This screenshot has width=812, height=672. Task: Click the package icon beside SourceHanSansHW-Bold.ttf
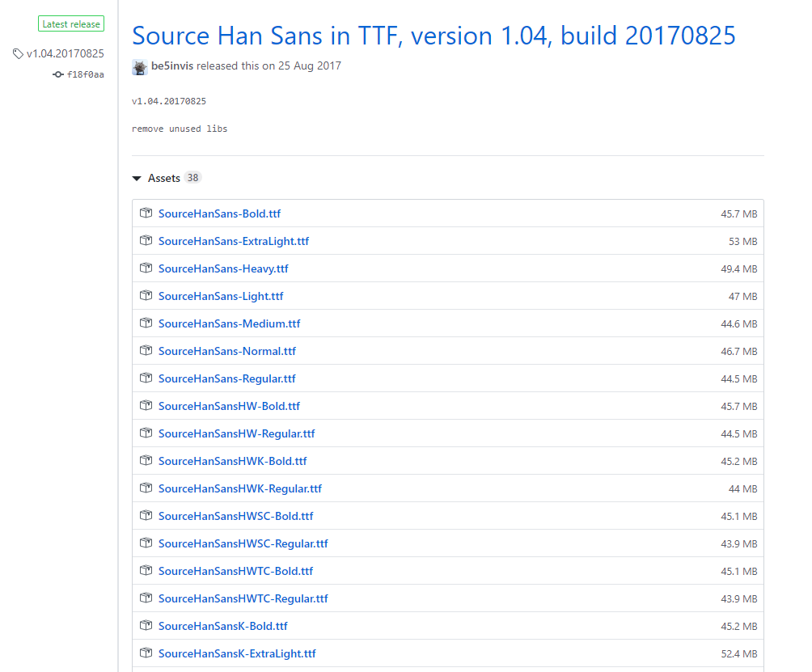pyautogui.click(x=146, y=405)
